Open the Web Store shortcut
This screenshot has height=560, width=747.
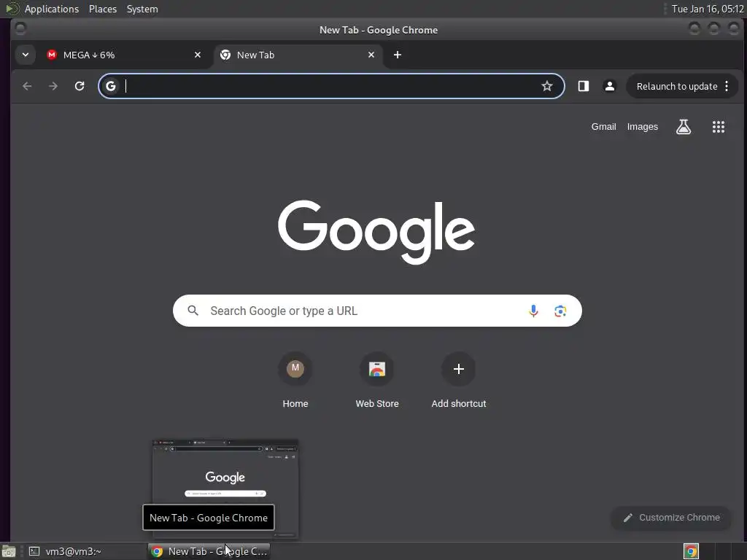[x=377, y=381]
